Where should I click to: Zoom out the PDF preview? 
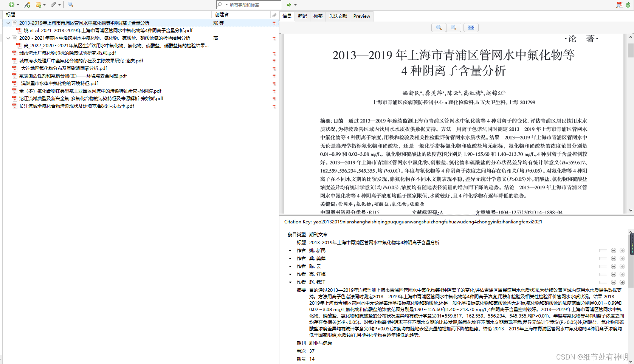439,28
